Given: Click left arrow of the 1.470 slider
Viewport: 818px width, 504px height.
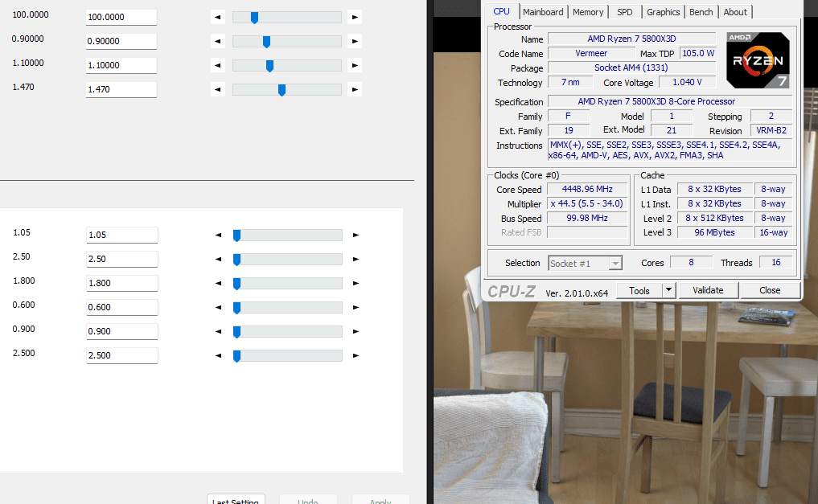Looking at the screenshot, I should pyautogui.click(x=217, y=90).
